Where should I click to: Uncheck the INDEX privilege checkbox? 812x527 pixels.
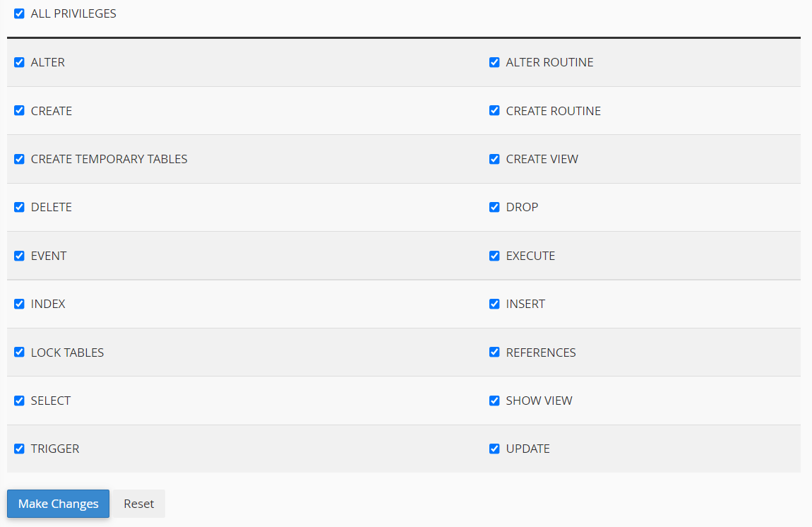click(x=18, y=304)
